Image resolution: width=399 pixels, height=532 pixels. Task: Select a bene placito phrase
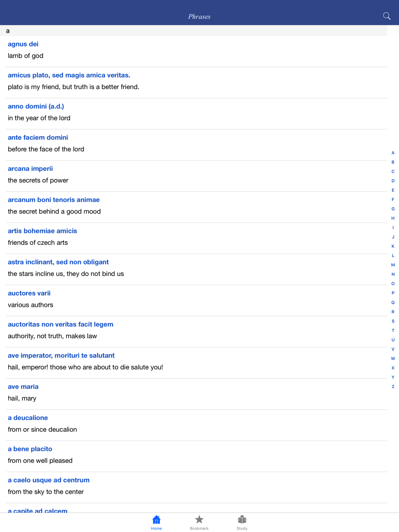(197, 455)
